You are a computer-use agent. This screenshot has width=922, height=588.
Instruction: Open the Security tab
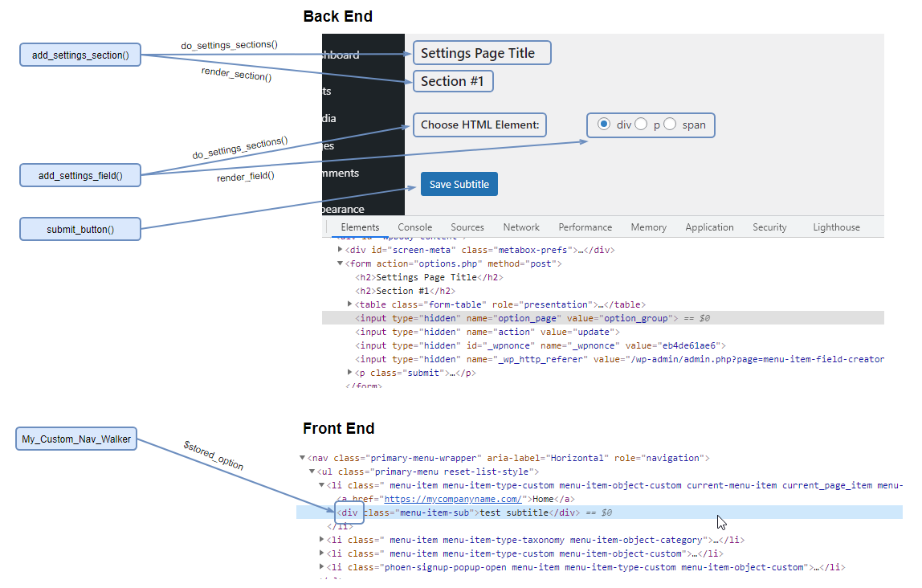click(x=769, y=227)
